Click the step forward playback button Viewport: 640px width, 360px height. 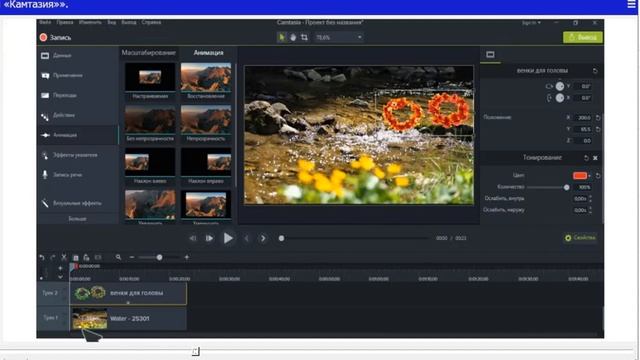coord(209,238)
